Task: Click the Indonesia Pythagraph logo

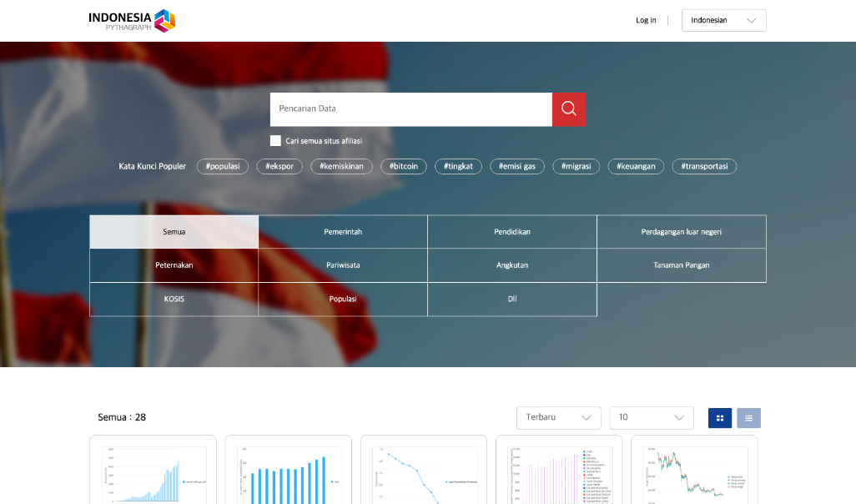Action: tap(132, 20)
